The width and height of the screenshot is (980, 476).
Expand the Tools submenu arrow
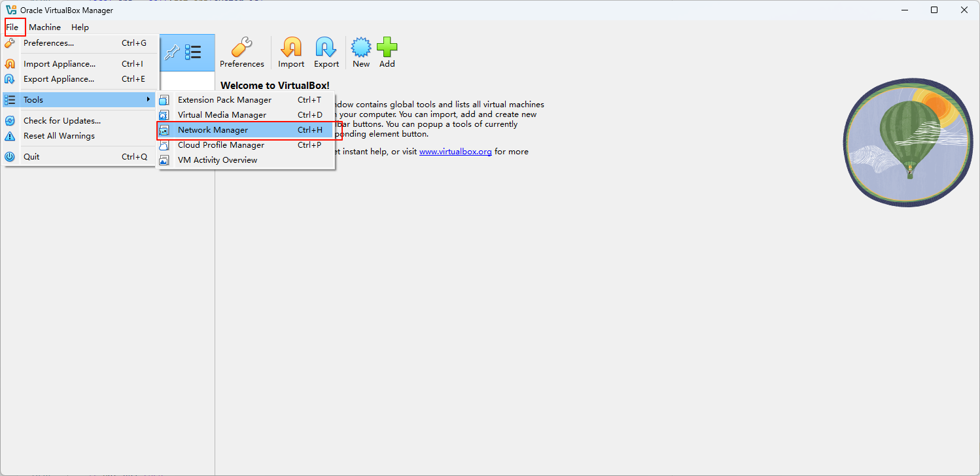[149, 100]
